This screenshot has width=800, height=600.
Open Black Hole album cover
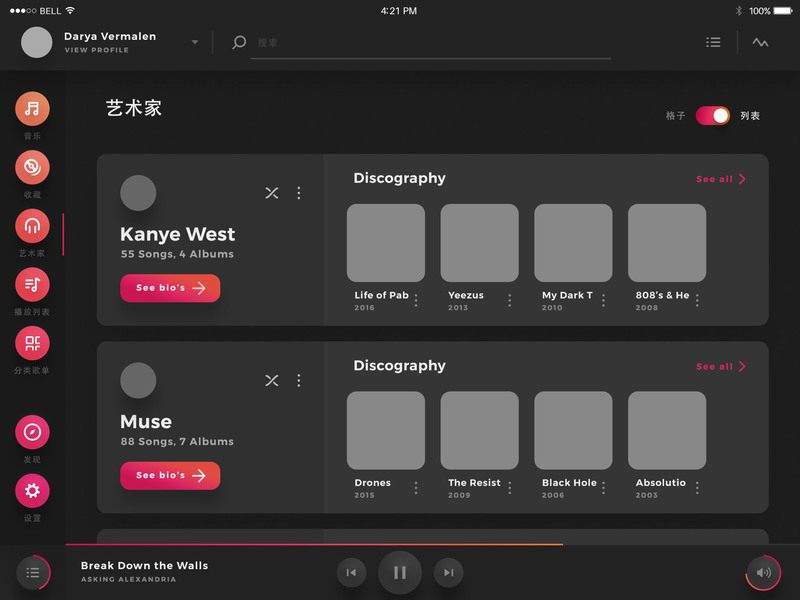click(x=573, y=430)
